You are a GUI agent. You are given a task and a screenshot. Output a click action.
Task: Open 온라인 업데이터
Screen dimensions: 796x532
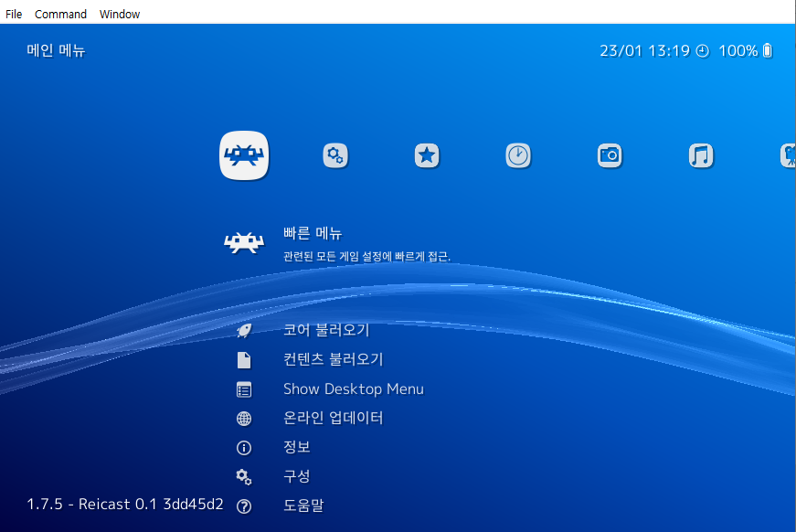point(333,418)
